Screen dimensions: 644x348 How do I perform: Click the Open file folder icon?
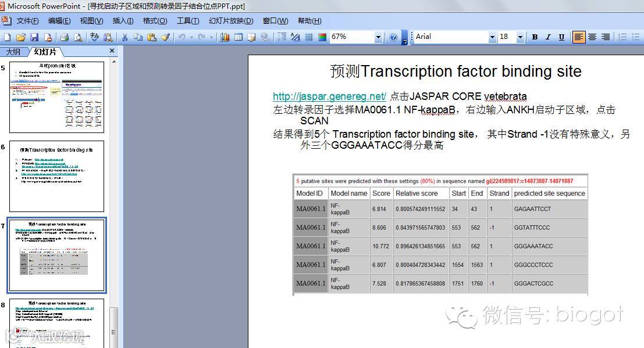pos(20,37)
